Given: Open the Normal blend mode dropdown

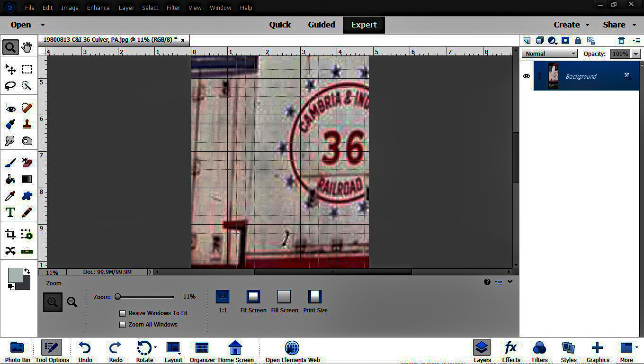Looking at the screenshot, I should pos(549,54).
